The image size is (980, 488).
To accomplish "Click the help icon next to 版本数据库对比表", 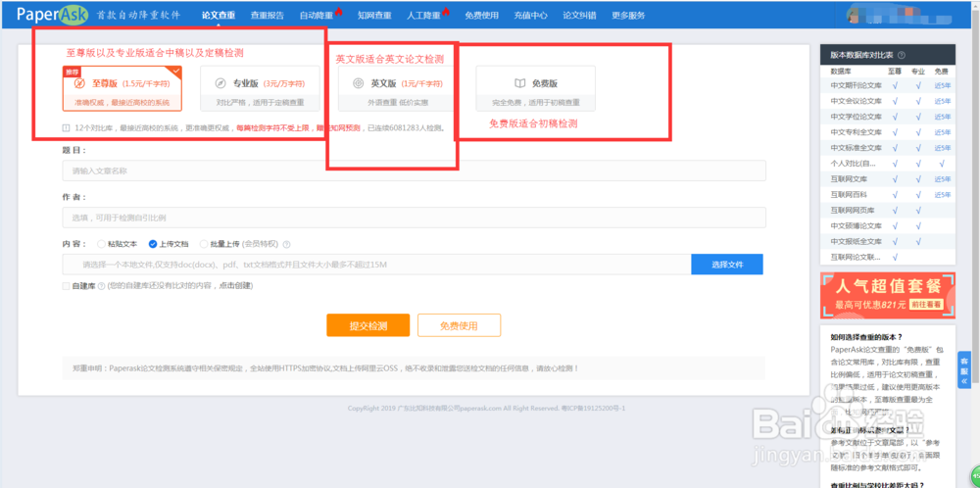I will pos(902,55).
